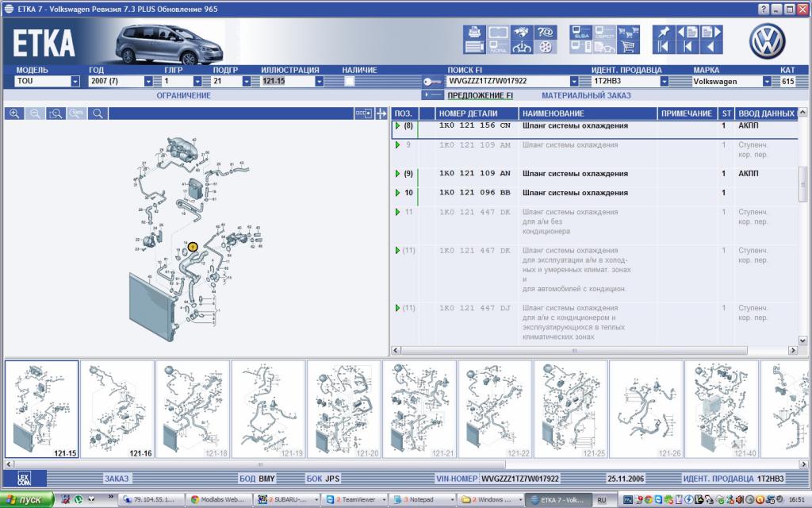Click the information steering-wheel icon

coord(522,47)
